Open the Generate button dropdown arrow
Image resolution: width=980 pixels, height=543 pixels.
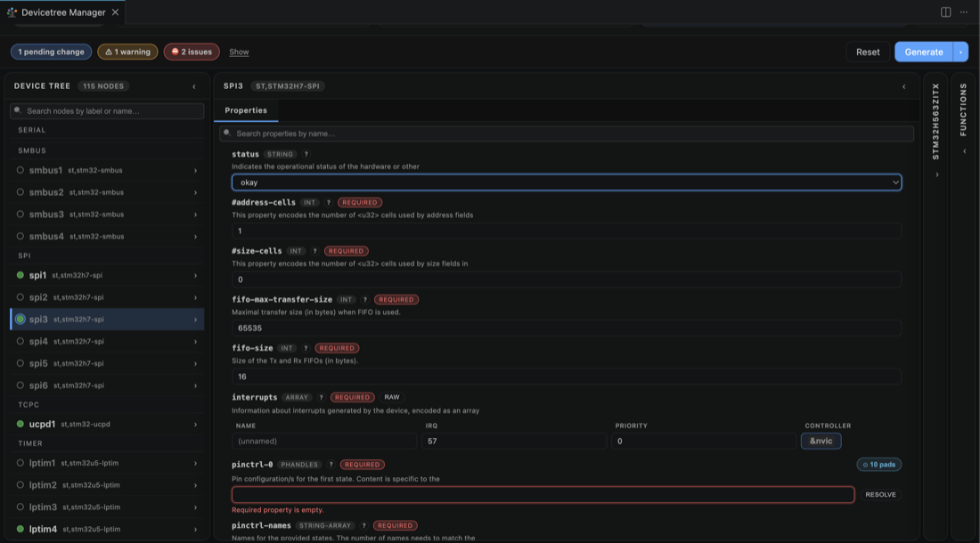point(960,52)
